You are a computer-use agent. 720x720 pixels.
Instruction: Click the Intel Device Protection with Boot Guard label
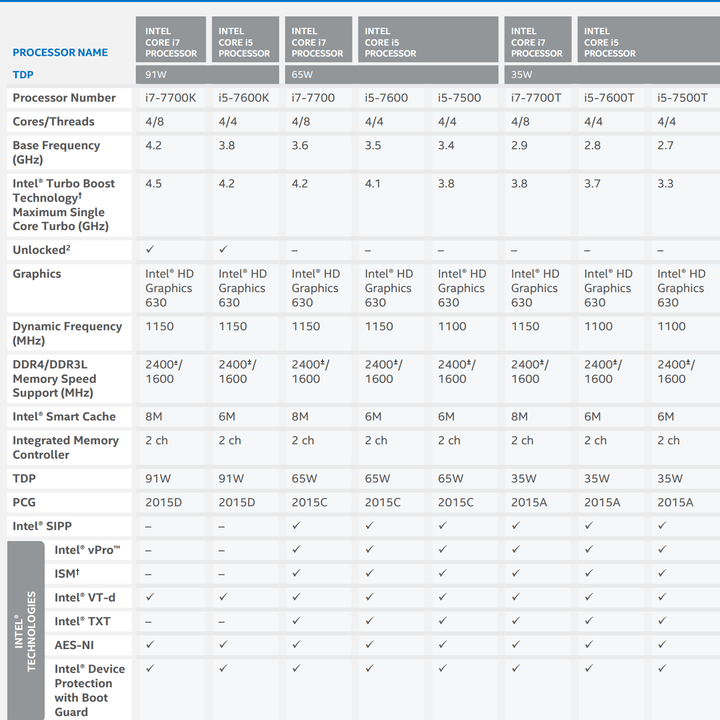point(90,690)
